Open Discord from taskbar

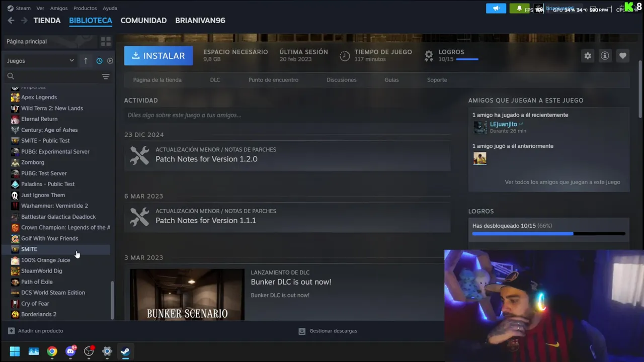tap(70, 351)
